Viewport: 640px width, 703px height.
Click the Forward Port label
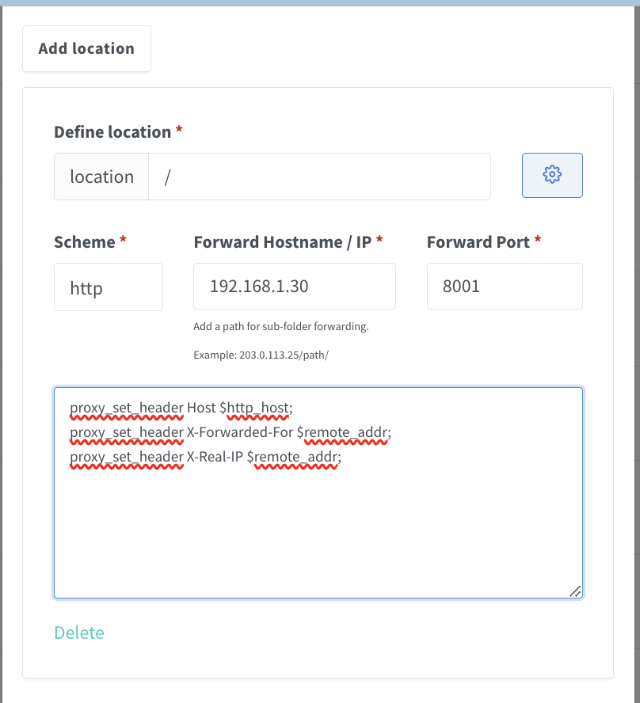click(x=478, y=242)
